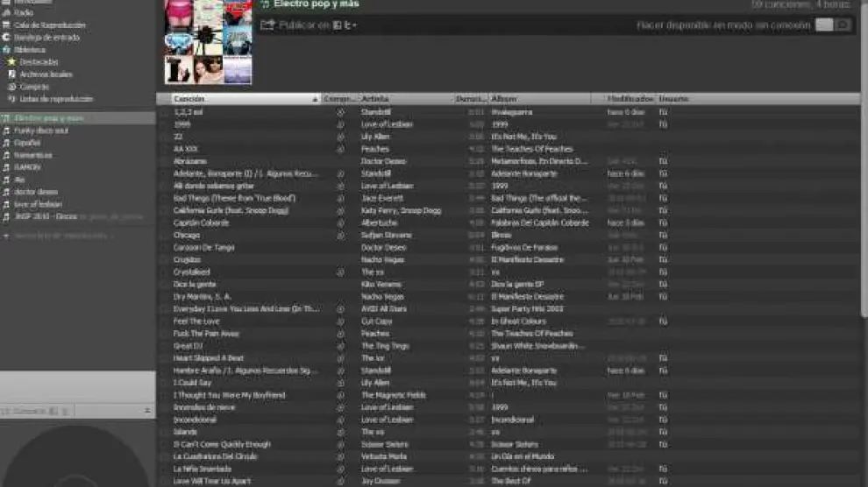Open Bandeja de entrada inbox
Screen dimensions: 868x487
pos(46,38)
